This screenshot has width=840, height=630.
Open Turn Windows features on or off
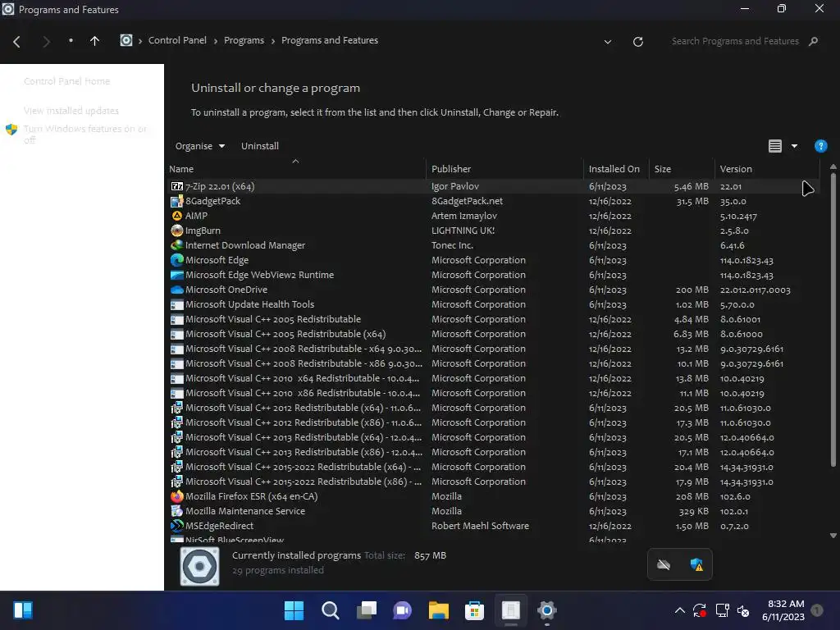(x=84, y=134)
